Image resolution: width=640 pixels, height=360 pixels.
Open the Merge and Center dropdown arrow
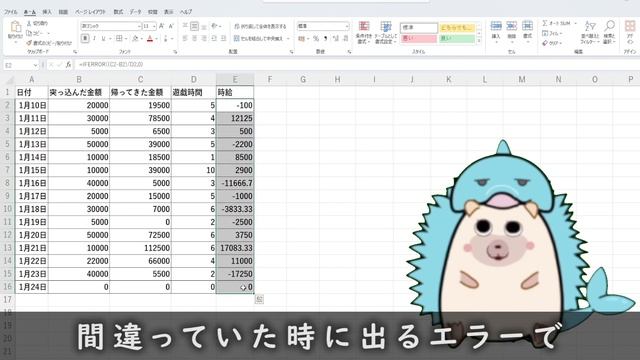(x=288, y=39)
